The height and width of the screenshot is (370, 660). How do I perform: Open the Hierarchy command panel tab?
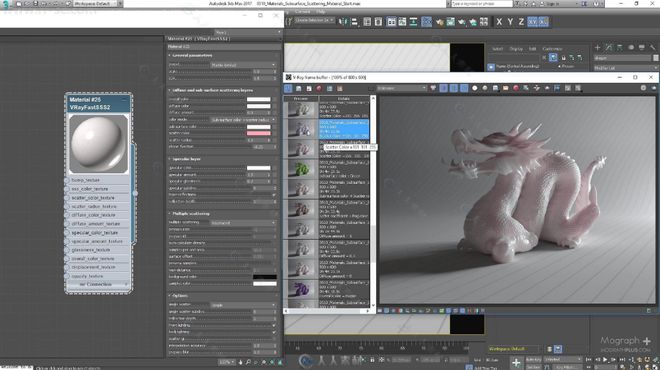point(620,48)
